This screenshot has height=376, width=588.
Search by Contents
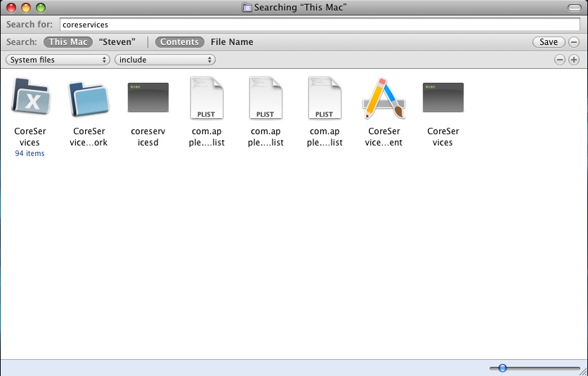pos(180,41)
